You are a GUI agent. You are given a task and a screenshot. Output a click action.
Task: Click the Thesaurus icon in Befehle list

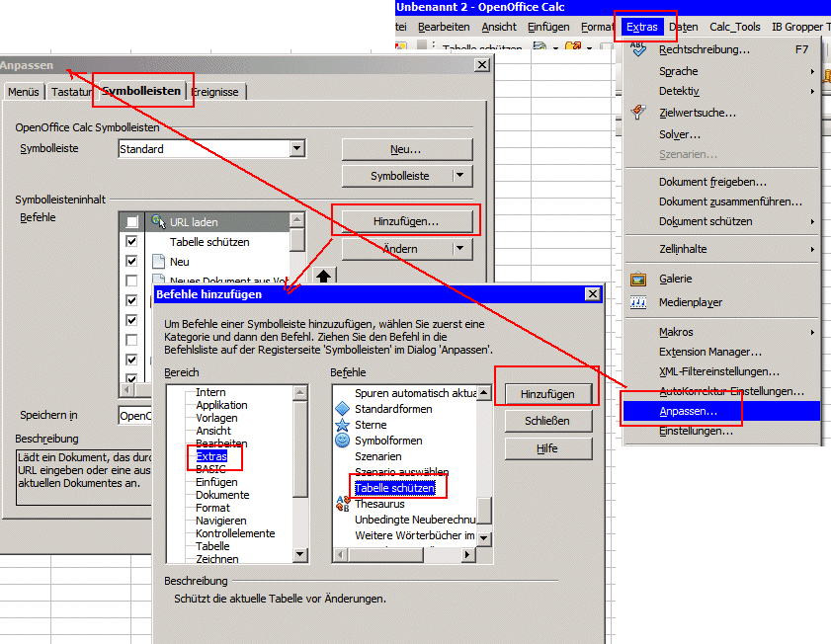pyautogui.click(x=343, y=504)
